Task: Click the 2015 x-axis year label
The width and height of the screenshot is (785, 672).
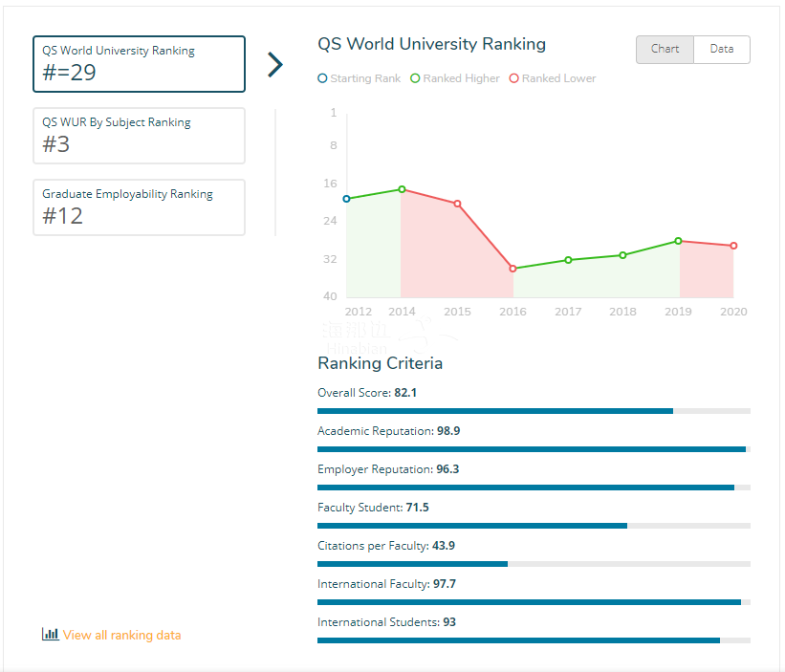Action: [458, 312]
